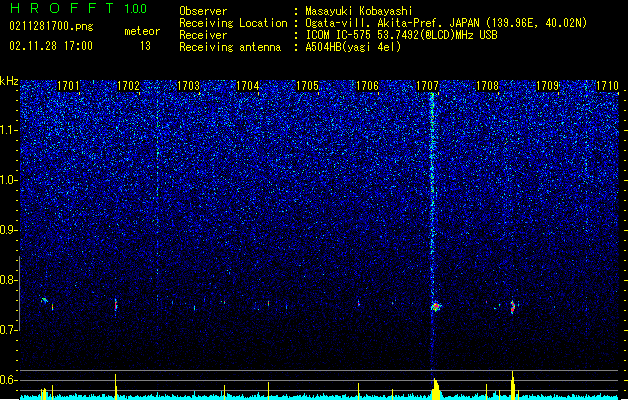629x400 pixels.
Task: Click the Receiving antenna label
Action: pos(230,47)
